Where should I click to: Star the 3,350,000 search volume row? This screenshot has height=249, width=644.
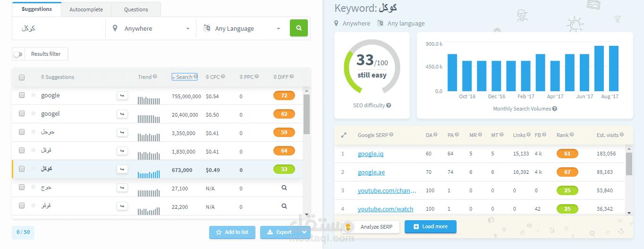(33, 132)
